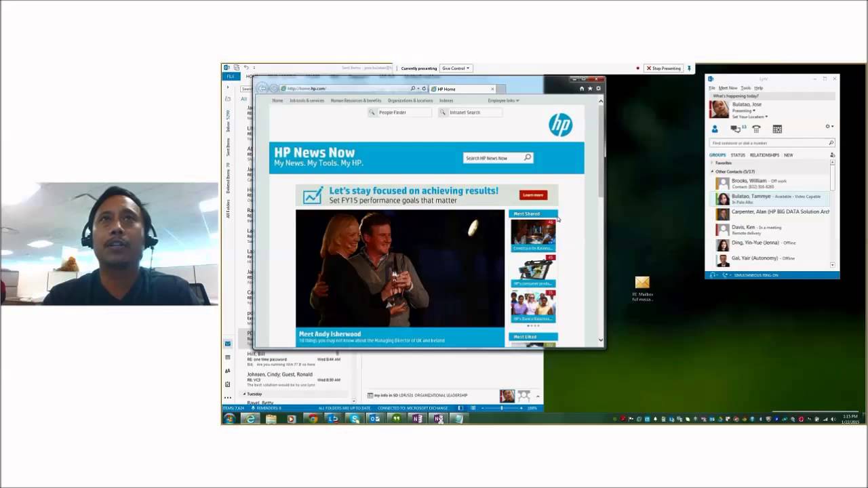Screen dimensions: 868x488
Task: Open Outlook from the taskbar
Action: [x=374, y=419]
